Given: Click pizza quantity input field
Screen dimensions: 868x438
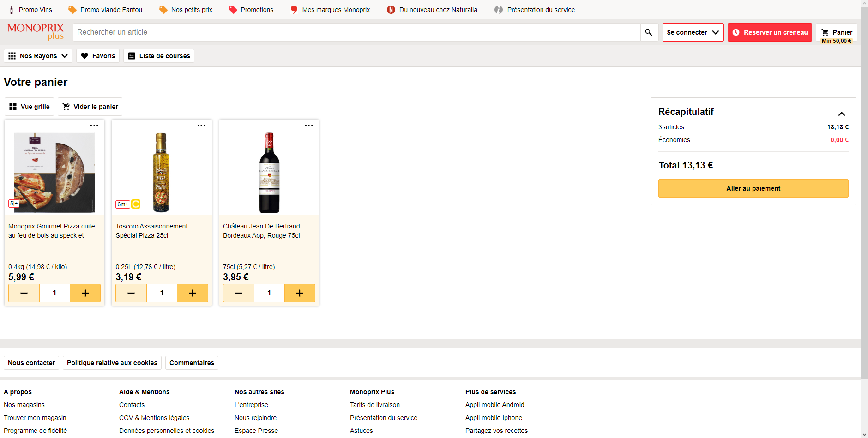Looking at the screenshot, I should (x=54, y=293).
